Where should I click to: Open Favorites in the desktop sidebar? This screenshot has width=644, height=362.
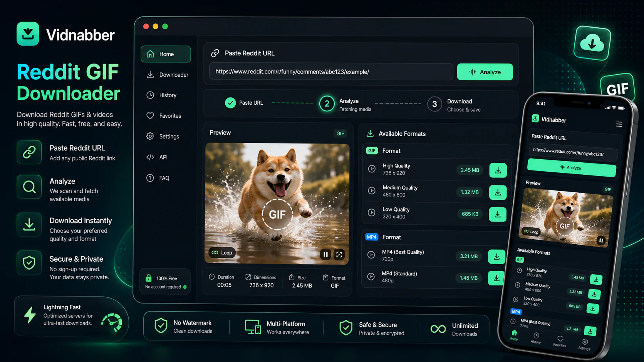[x=164, y=116]
